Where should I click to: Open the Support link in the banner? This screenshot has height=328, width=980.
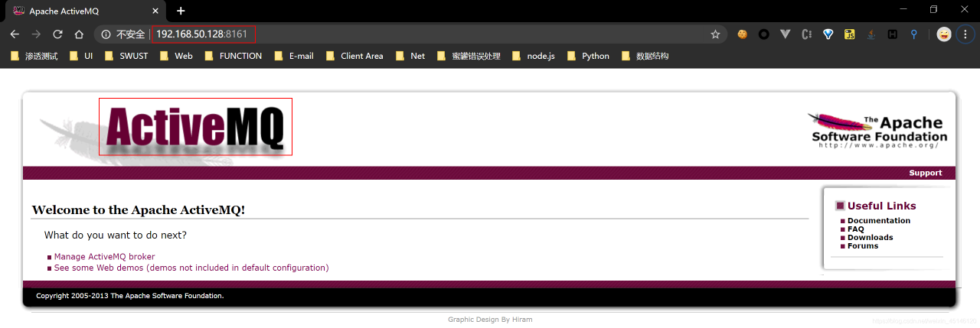[926, 173]
